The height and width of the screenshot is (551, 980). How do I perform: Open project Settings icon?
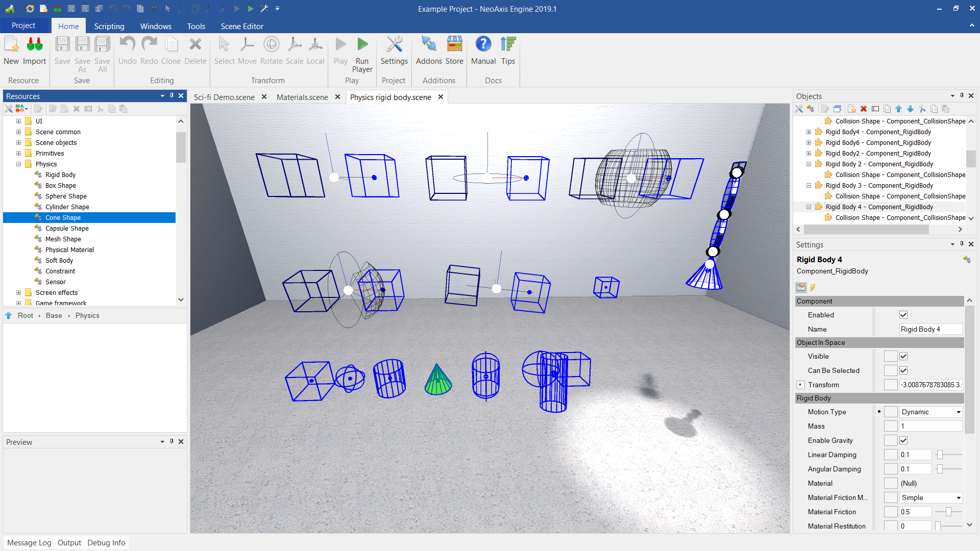[394, 45]
